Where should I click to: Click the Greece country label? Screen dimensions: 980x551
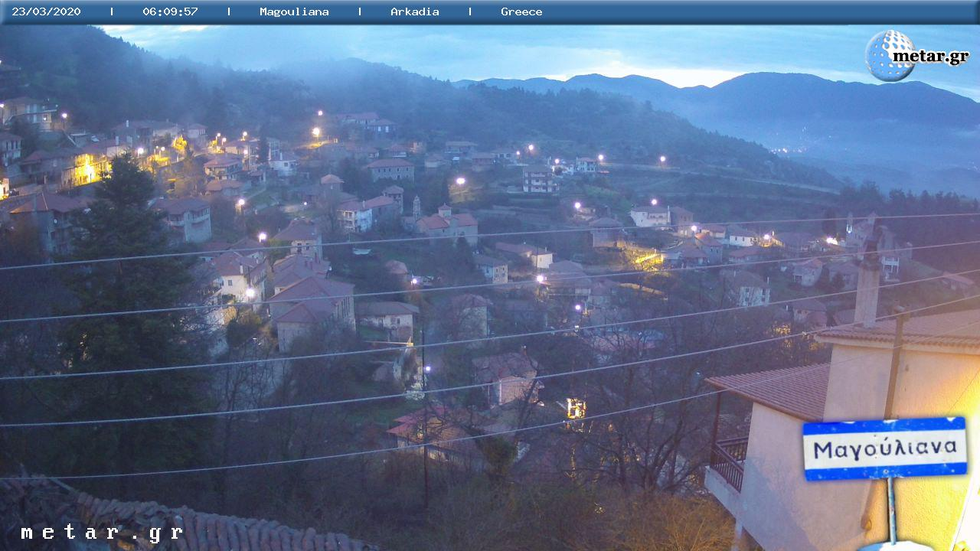click(521, 11)
